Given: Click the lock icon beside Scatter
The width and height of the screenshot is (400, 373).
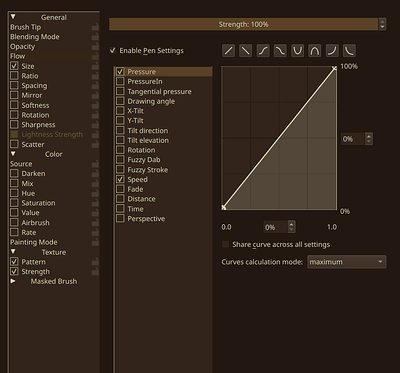Looking at the screenshot, I should coord(95,144).
